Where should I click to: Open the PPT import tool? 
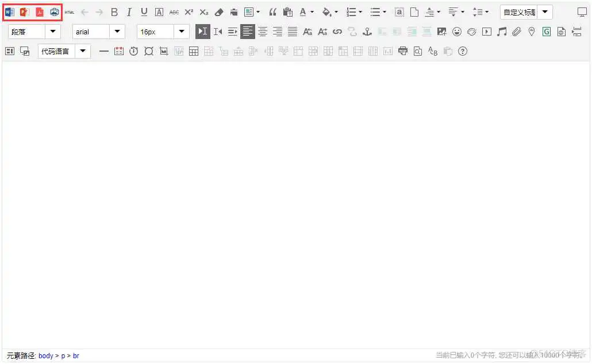[24, 11]
